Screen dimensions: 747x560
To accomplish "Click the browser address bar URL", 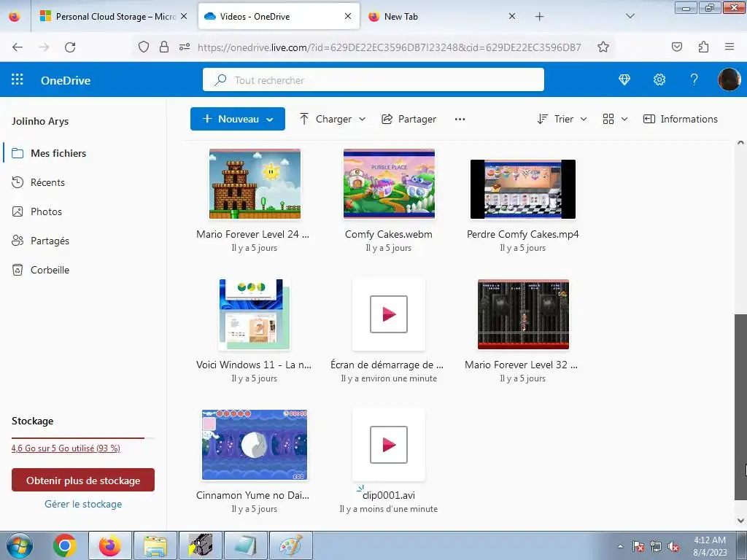I will pyautogui.click(x=390, y=47).
